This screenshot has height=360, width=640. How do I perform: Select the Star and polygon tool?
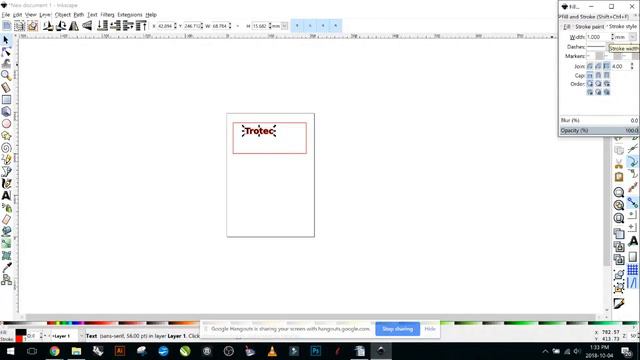6,136
